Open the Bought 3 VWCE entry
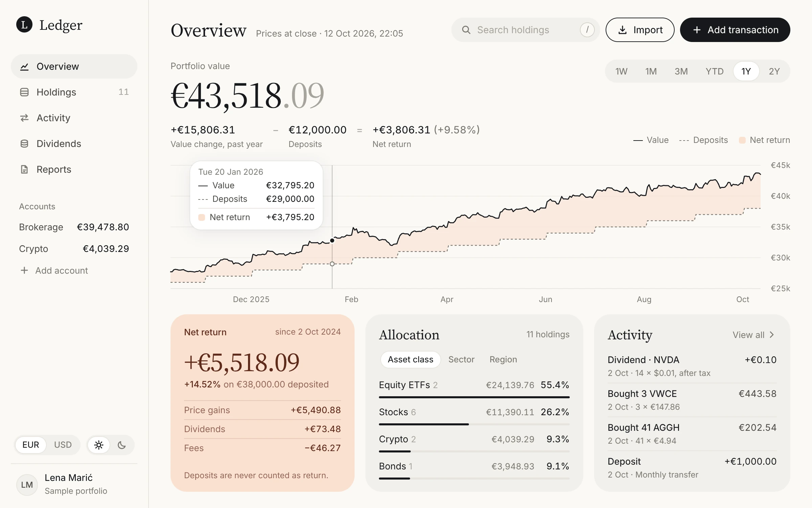 coord(692,400)
